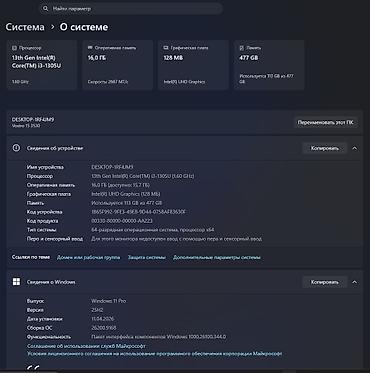The height and width of the screenshot is (373, 370).
Task: Click the PC name heading above 'Vostro 15 3530'
Action: (33, 119)
